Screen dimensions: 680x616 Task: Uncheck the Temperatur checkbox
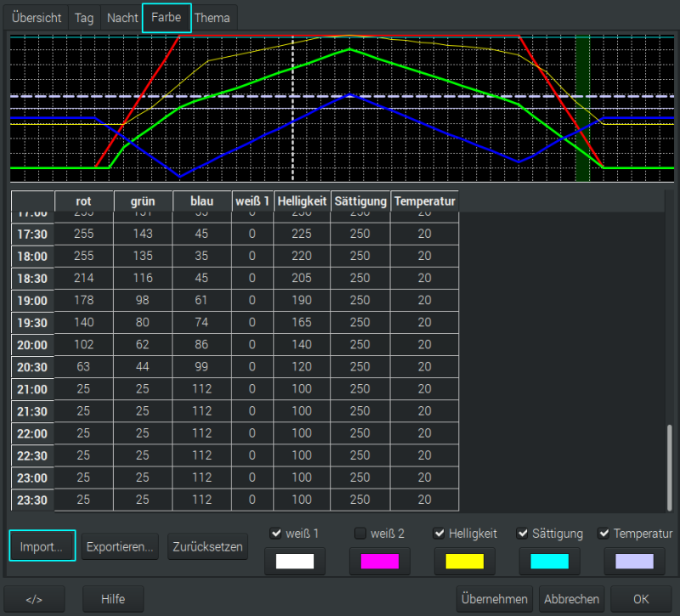click(x=604, y=534)
